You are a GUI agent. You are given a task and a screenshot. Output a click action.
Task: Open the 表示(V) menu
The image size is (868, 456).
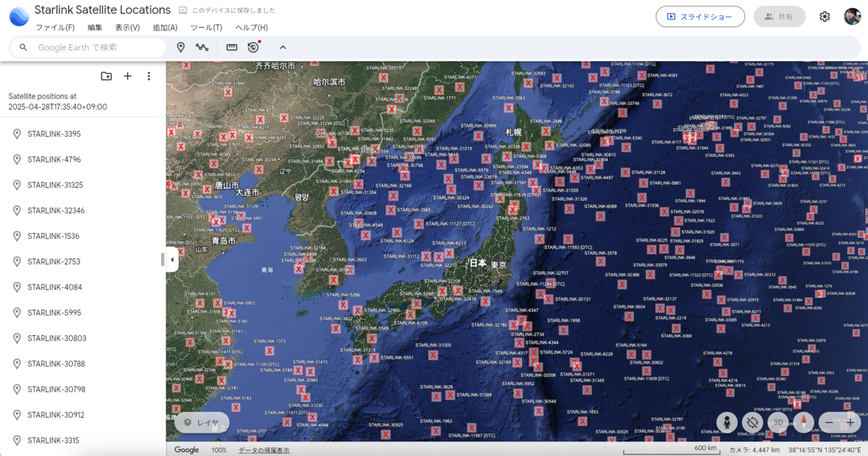(x=127, y=28)
